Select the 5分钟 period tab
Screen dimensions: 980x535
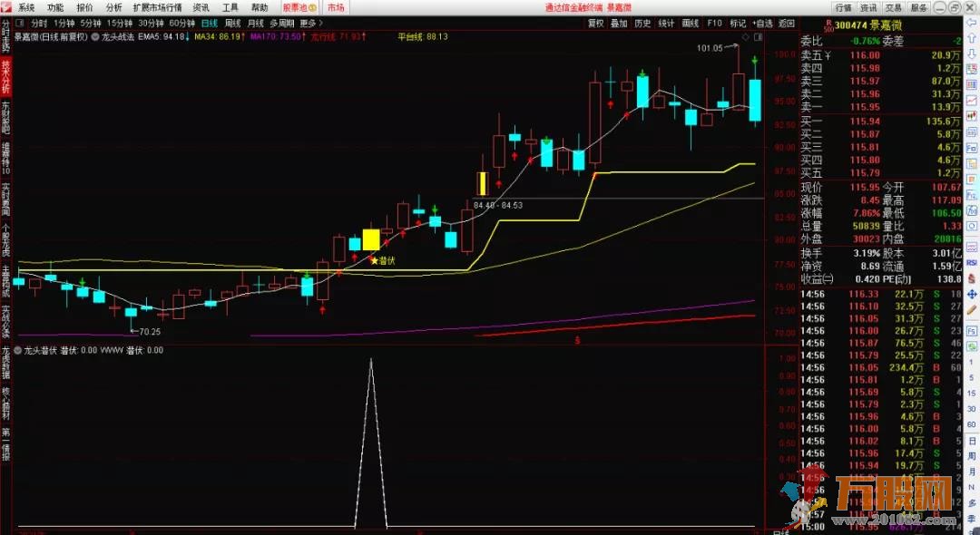pos(91,23)
